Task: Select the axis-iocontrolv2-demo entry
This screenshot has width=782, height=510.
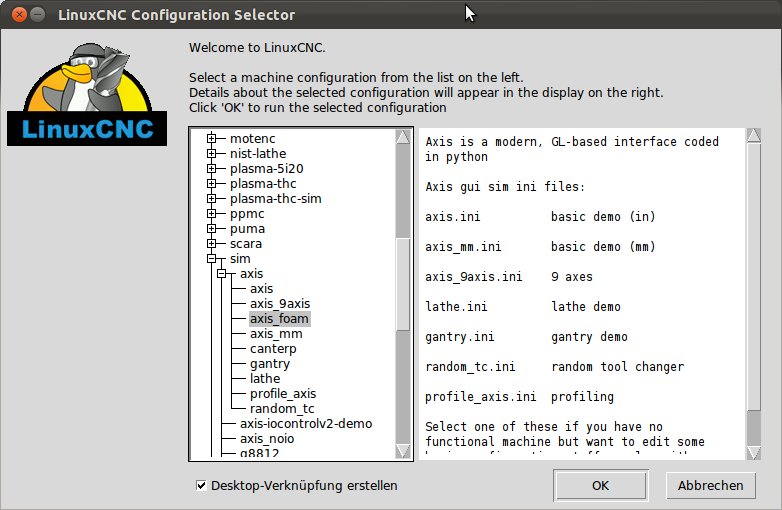Action: [x=306, y=423]
